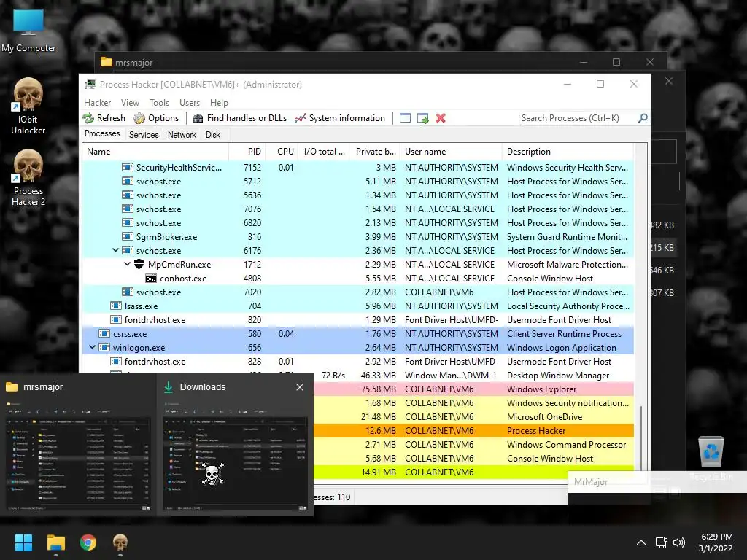Select svchost.exe PID 7020 row
Viewport: 747px width, 560px height.
click(x=357, y=292)
